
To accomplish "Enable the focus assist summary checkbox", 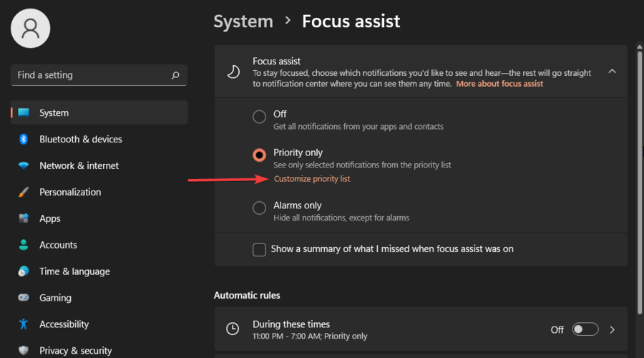I will coord(259,249).
